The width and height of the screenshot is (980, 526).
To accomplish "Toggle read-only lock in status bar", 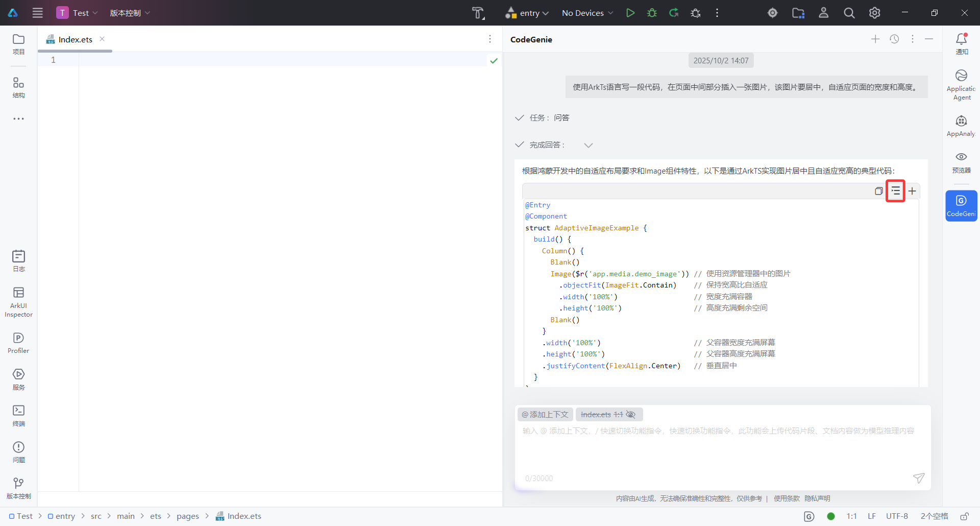I will pos(965,516).
